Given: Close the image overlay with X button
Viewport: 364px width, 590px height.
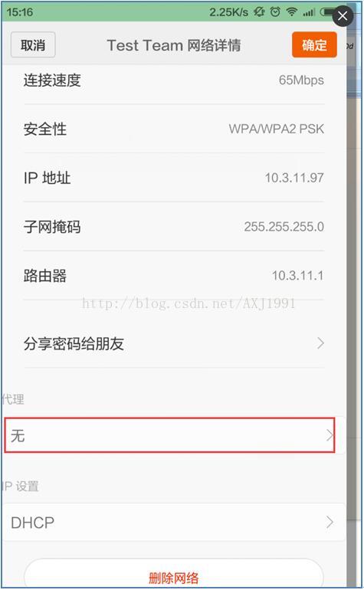Looking at the screenshot, I should click(x=343, y=16).
